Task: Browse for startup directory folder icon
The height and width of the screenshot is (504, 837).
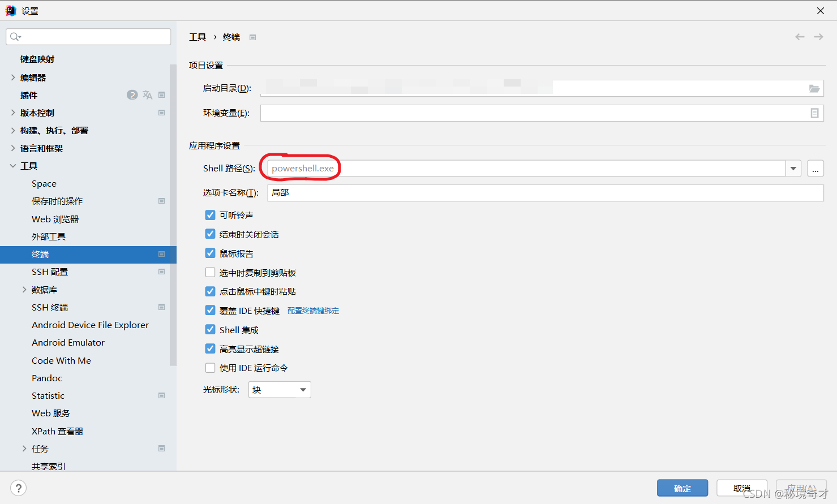Action: [x=814, y=88]
